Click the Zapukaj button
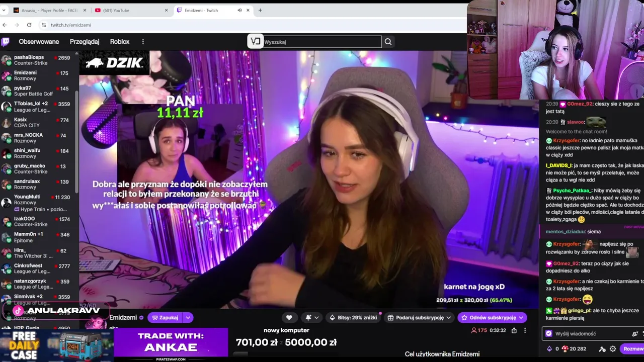This screenshot has height=362, width=644. tap(165, 317)
